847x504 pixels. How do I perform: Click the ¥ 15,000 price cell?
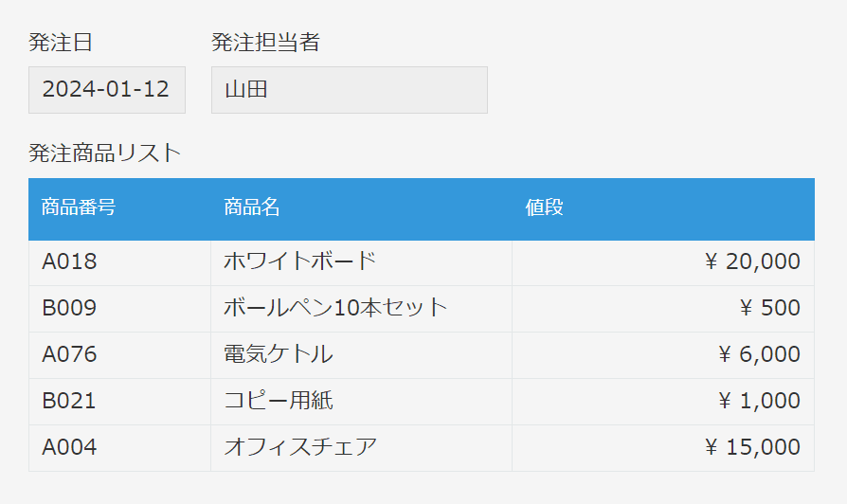(663, 448)
